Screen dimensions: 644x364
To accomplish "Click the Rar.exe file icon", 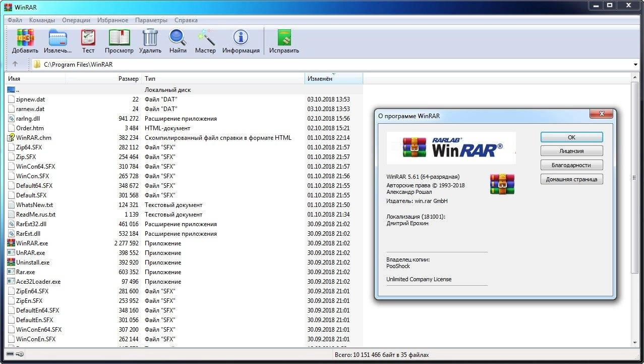I will [x=11, y=272].
